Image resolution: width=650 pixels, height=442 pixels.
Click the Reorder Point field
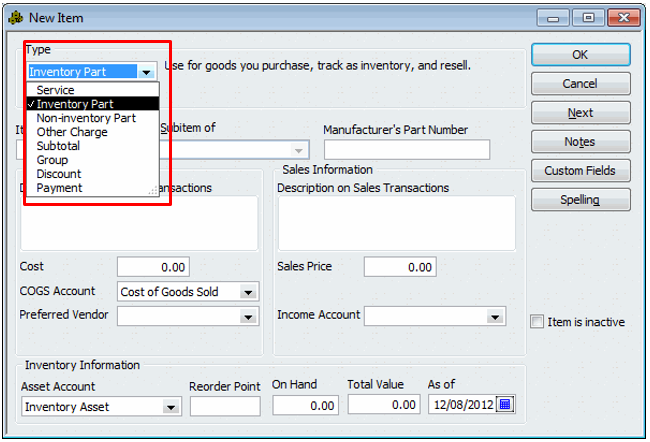[x=225, y=406]
